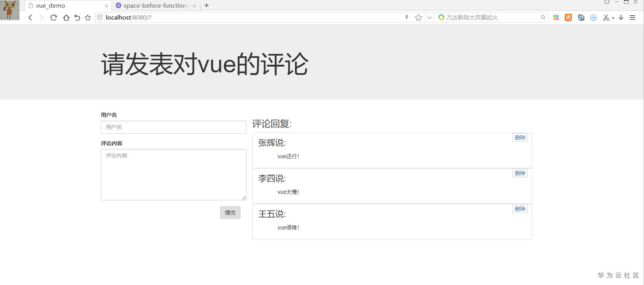
Task: Switch to the vue_demo tab
Action: (x=68, y=5)
